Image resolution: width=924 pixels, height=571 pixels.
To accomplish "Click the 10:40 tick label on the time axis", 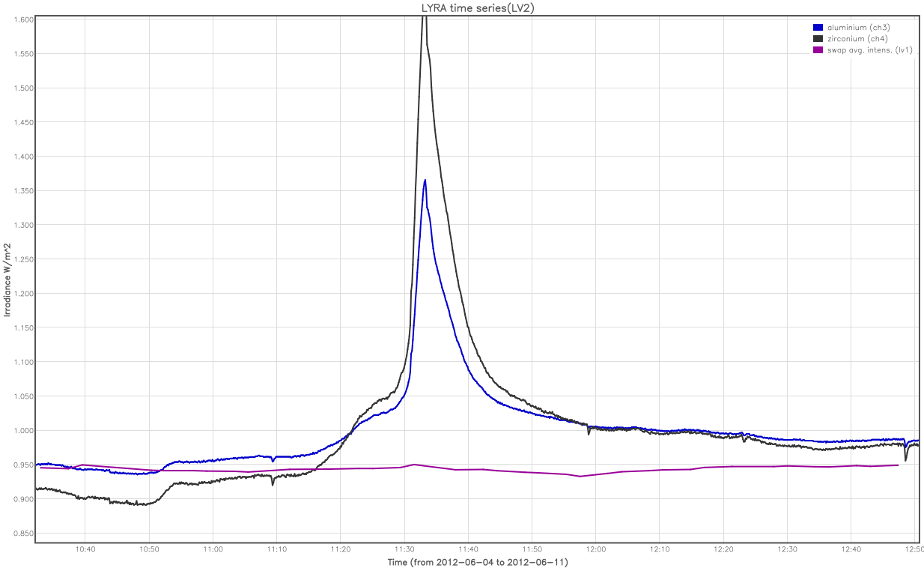I will 85,549.
